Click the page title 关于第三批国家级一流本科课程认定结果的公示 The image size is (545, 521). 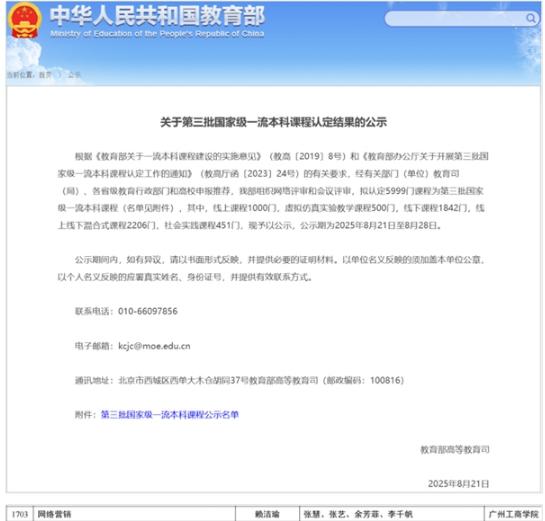click(x=273, y=122)
